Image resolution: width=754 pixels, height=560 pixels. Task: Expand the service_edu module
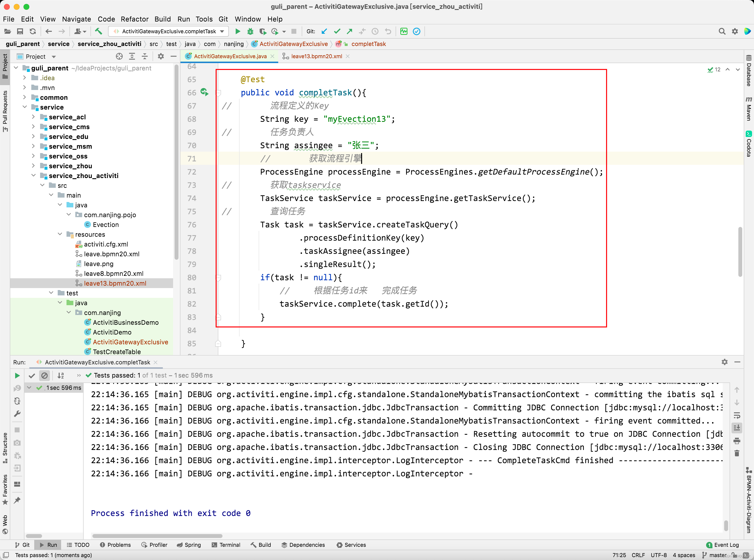pyautogui.click(x=33, y=137)
